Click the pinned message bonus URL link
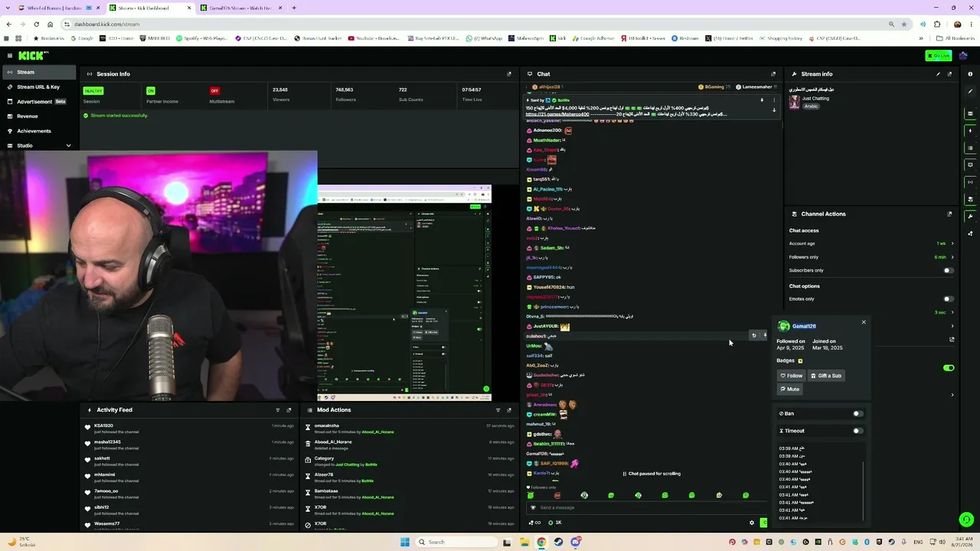Image resolution: width=980 pixels, height=551 pixels. tap(557, 114)
